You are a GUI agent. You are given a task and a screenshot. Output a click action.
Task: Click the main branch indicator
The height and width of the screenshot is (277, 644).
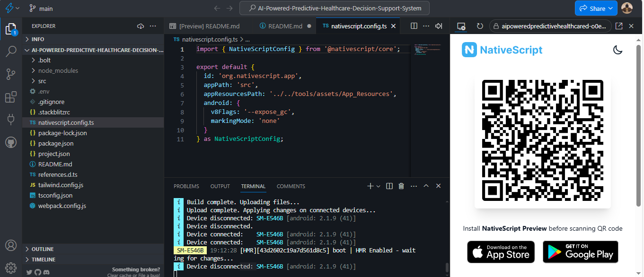[x=41, y=9]
